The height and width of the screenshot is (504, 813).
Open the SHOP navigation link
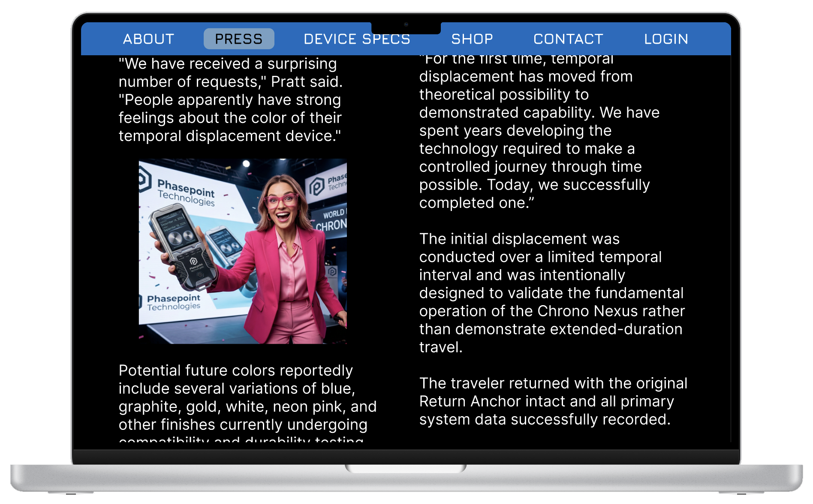click(x=472, y=39)
